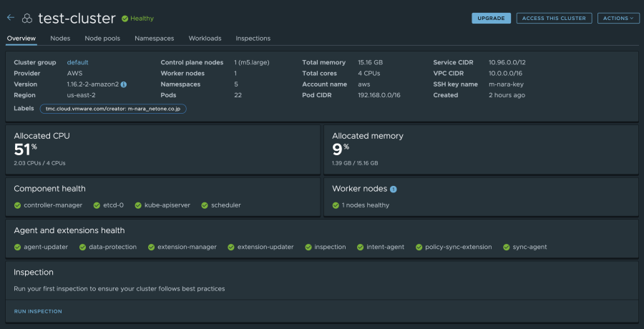Click Access This Cluster button
Viewport: 644px width, 329px height.
[x=554, y=18]
